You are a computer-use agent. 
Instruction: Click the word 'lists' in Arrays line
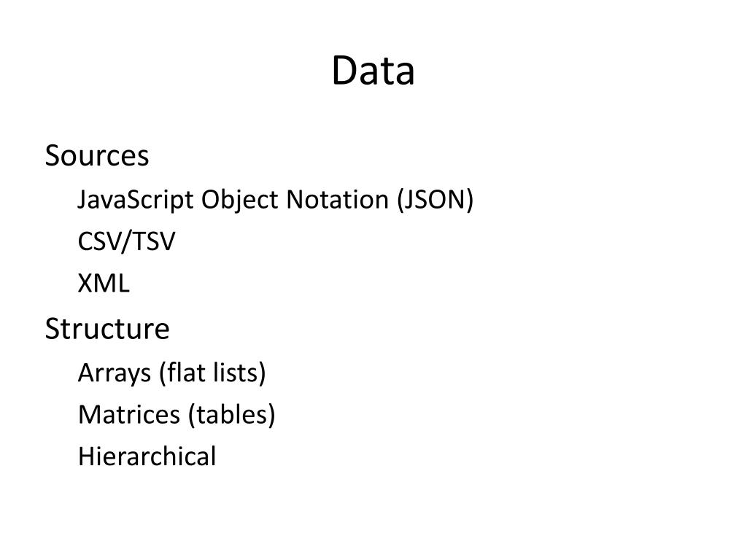(236, 373)
